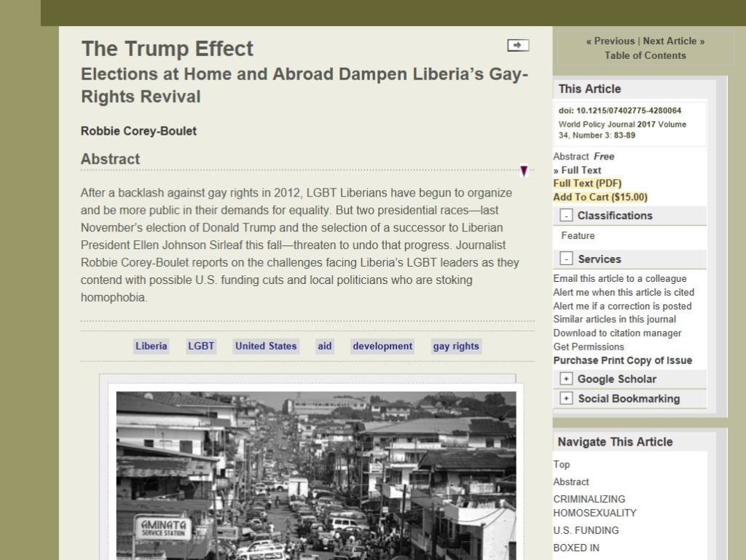746x560 pixels.
Task: Go to the Next Article
Action: pos(674,42)
